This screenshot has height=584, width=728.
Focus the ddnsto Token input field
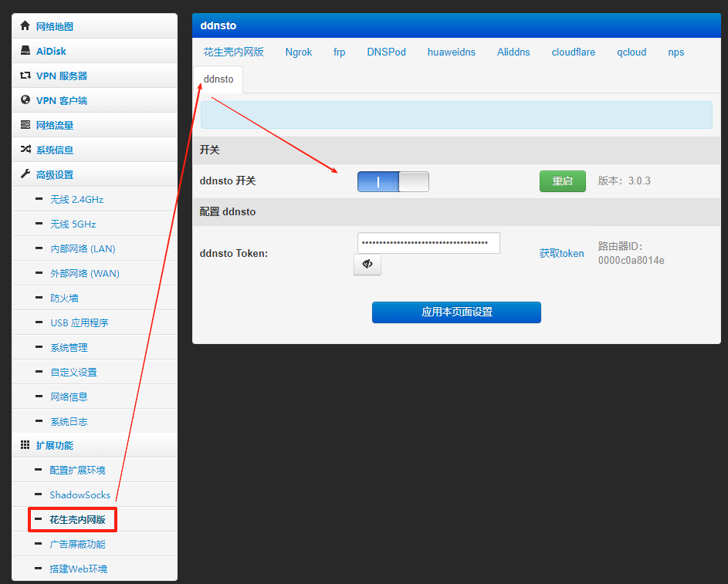428,243
